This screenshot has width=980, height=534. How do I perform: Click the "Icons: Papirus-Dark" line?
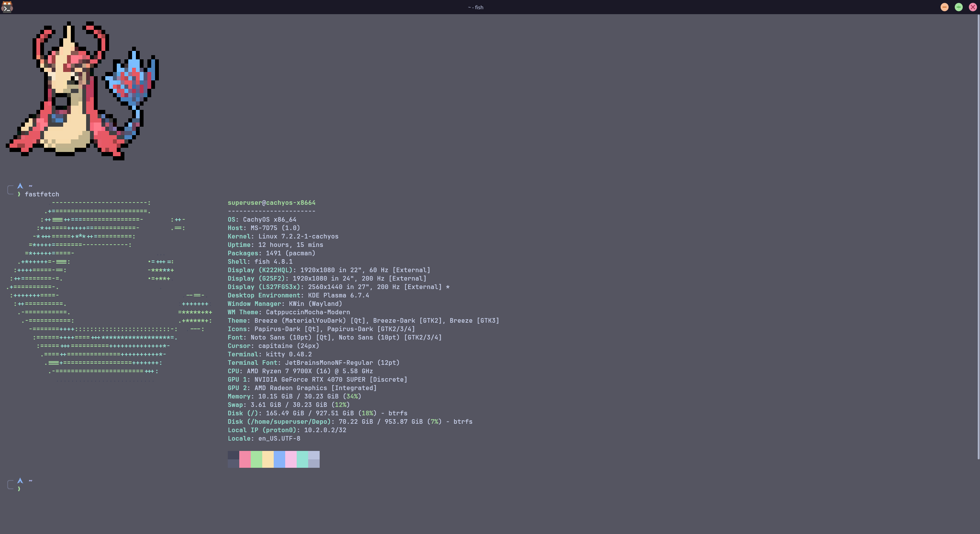(321, 329)
